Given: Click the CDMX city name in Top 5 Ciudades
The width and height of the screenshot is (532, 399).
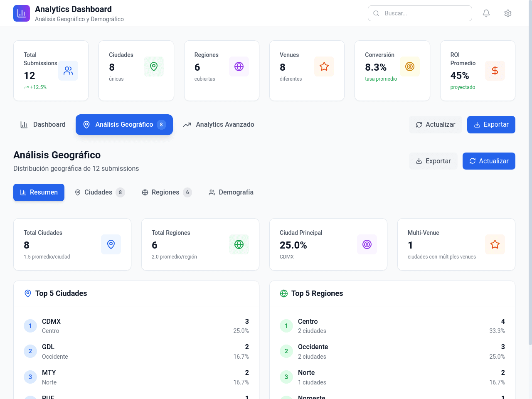Looking at the screenshot, I should click(x=52, y=322).
